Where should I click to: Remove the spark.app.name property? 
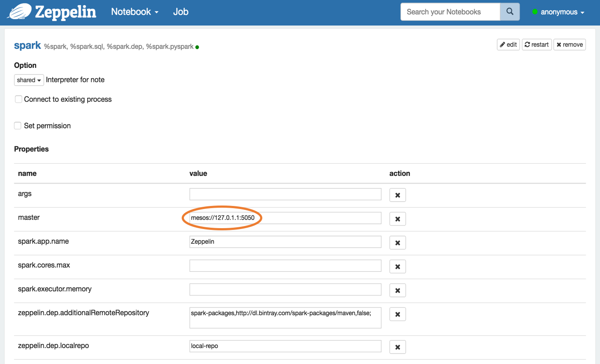(x=397, y=243)
